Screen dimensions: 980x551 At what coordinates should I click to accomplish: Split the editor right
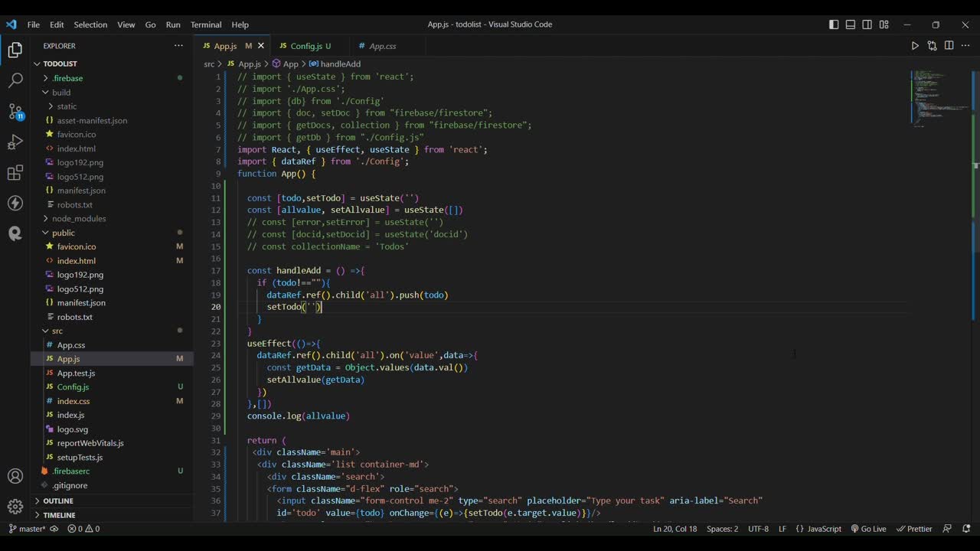pyautogui.click(x=949, y=46)
